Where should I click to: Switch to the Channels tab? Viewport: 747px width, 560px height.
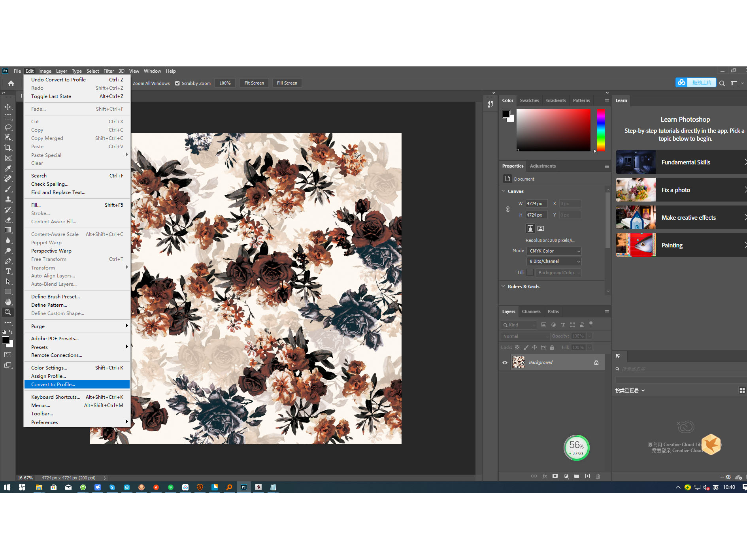coord(531,311)
